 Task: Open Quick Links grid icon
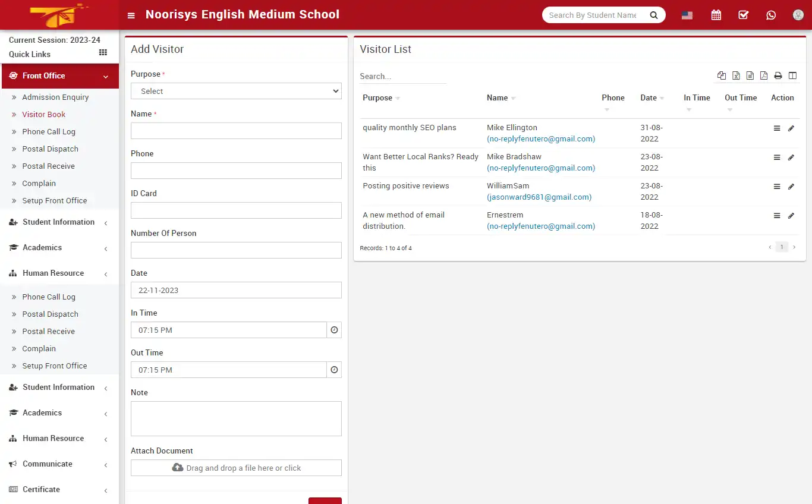click(103, 53)
